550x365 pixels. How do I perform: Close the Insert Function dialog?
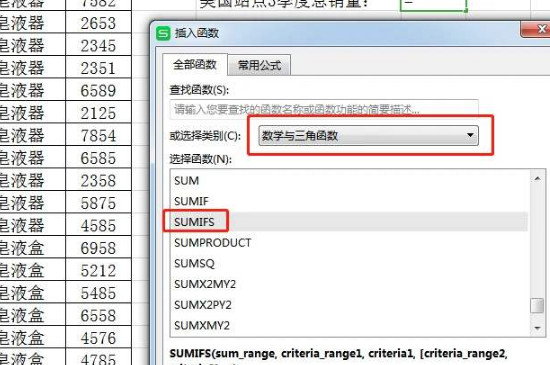536,29
